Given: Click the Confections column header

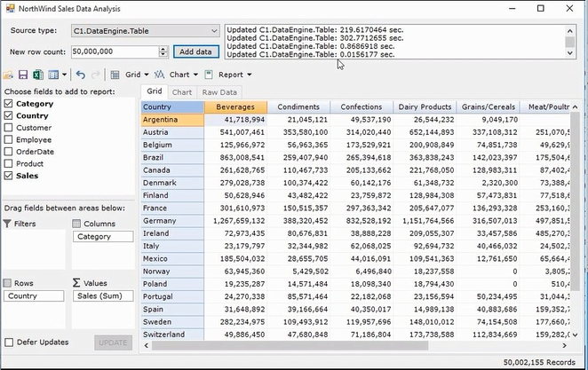Looking at the screenshot, I should click(362, 106).
